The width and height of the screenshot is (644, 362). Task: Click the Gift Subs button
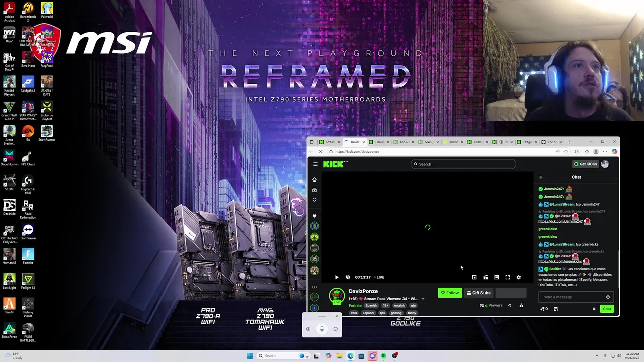(x=478, y=293)
